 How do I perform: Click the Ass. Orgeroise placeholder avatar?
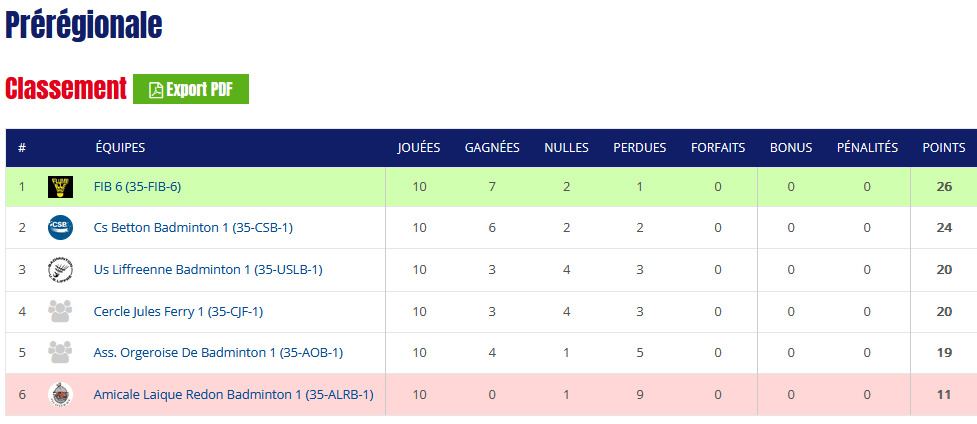tap(60, 352)
